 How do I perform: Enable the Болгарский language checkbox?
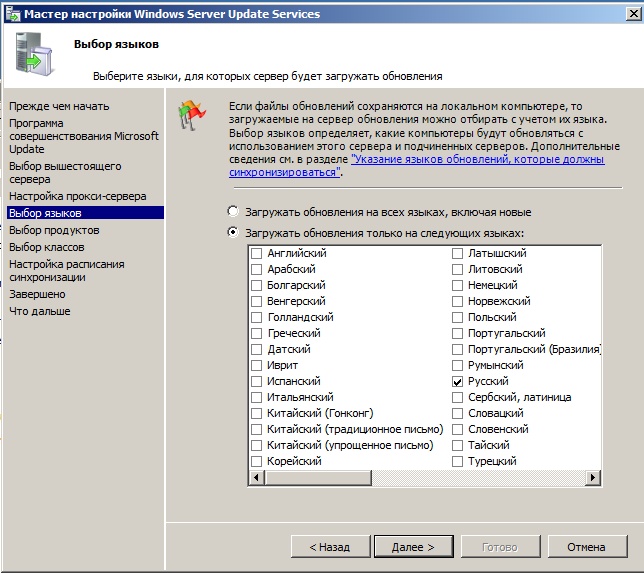[x=257, y=285]
